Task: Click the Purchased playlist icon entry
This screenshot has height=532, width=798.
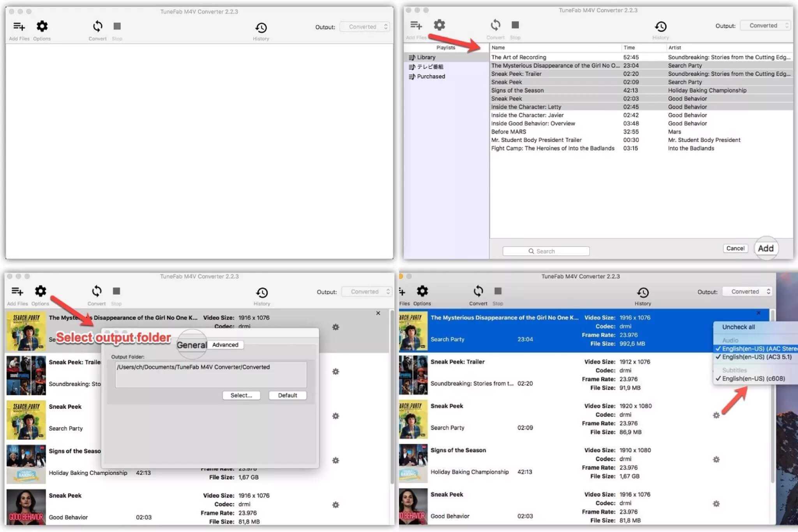Action: pos(427,76)
